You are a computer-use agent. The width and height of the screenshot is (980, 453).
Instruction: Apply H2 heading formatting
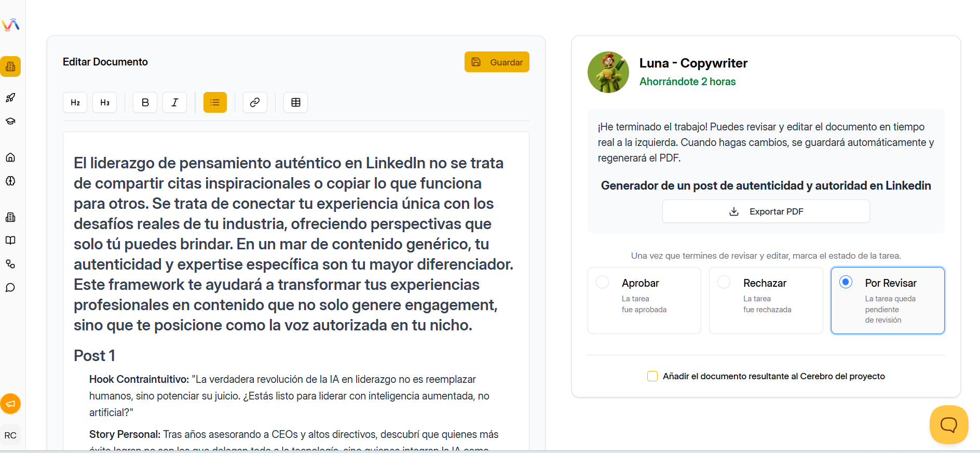tap(75, 102)
